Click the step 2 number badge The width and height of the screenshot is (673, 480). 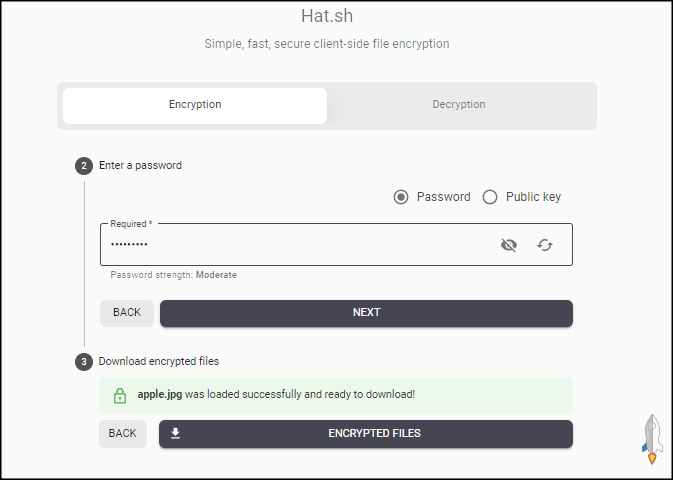coord(84,165)
